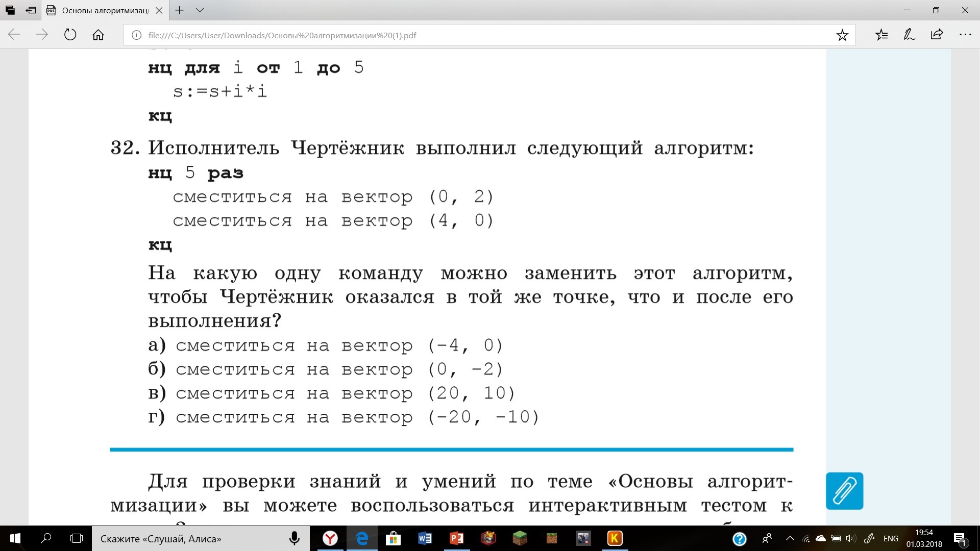Show the tabs you've set aside

click(x=10, y=10)
